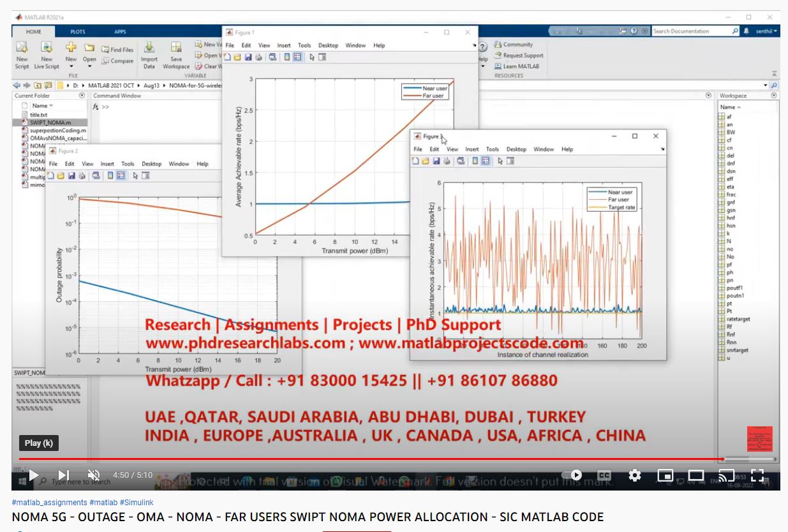Click the Import Data icon
This screenshot has height=532, width=788.
tap(149, 49)
